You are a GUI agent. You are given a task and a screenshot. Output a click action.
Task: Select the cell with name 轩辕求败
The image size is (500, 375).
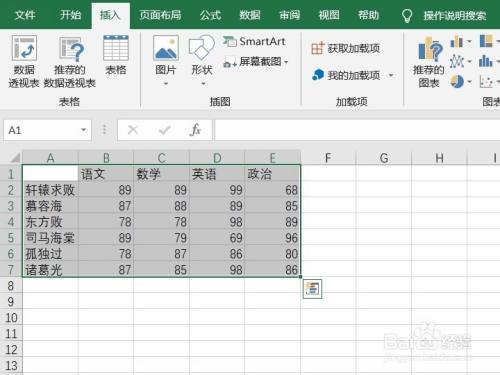50,190
